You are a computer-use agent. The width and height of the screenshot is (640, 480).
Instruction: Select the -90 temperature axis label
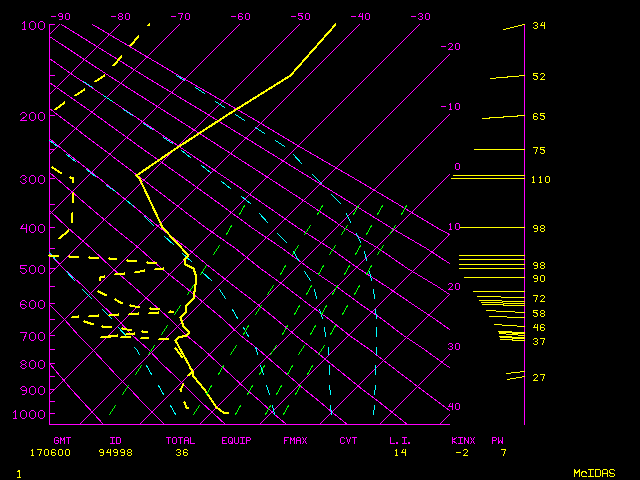click(61, 16)
